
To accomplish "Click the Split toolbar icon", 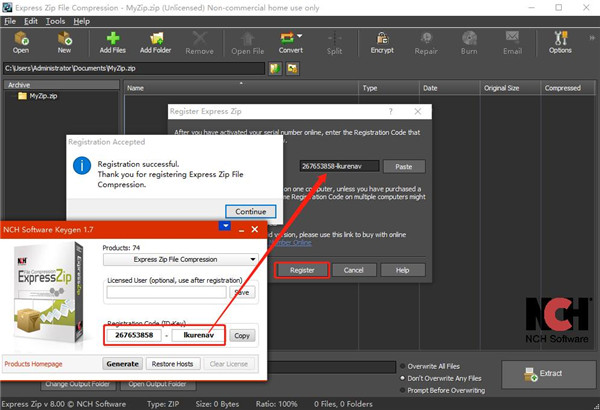I will (x=334, y=43).
